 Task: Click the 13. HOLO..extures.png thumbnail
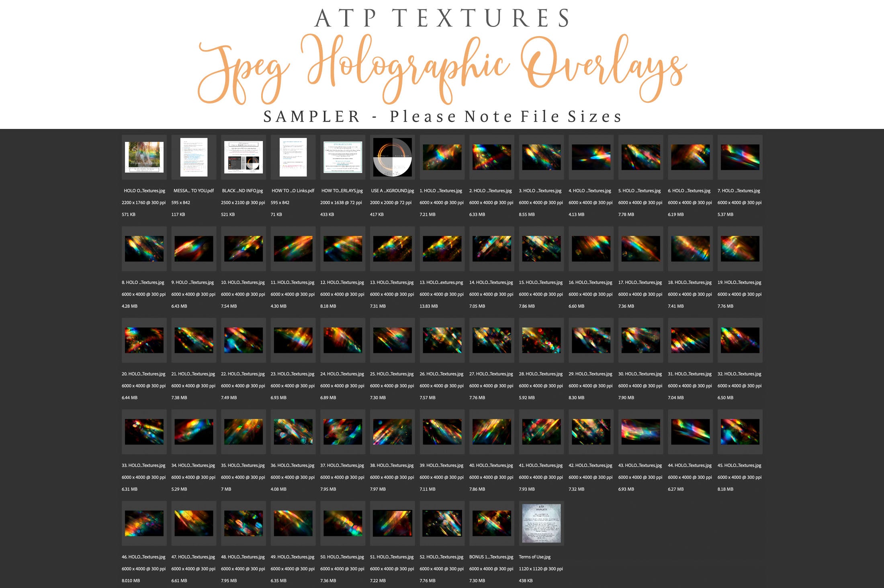(x=442, y=249)
